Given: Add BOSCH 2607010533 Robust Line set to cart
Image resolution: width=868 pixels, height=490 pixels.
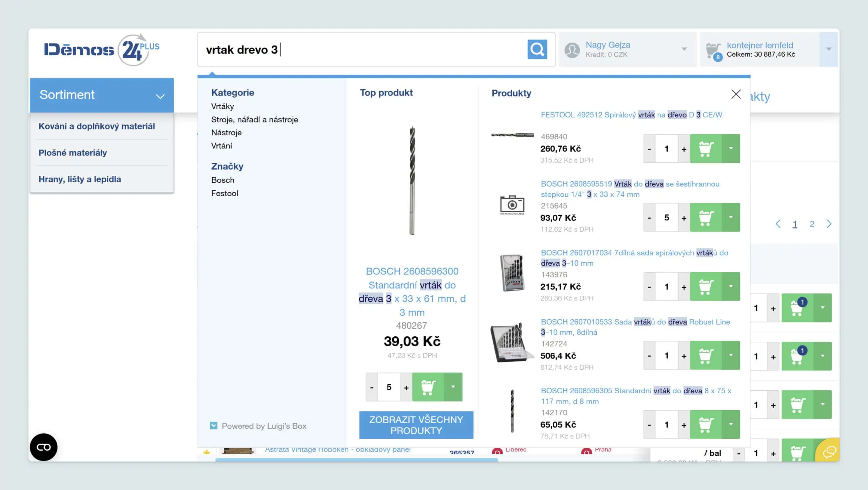Looking at the screenshot, I should click(x=706, y=355).
